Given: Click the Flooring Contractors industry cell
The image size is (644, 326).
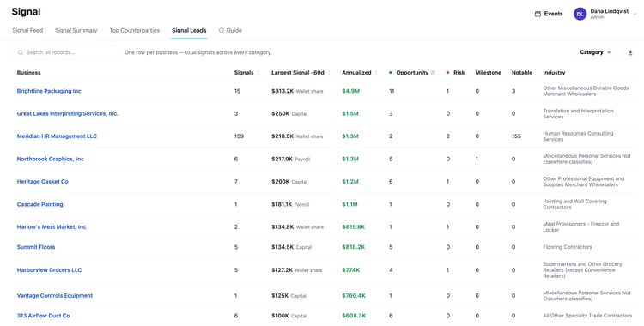Looking at the screenshot, I should [568, 247].
